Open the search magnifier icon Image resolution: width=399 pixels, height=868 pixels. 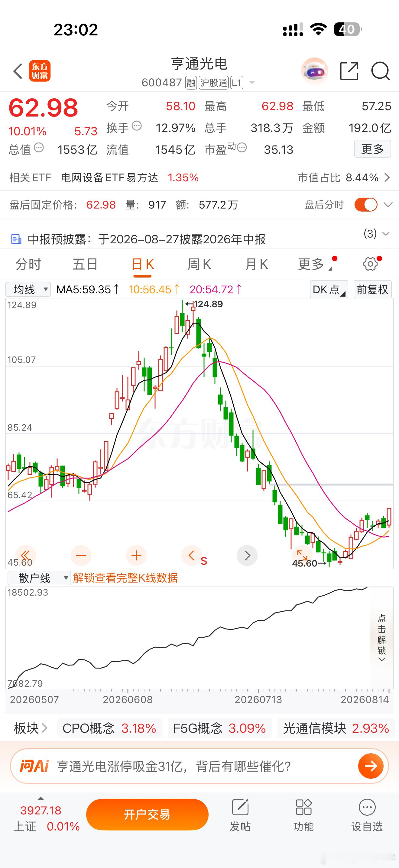tap(381, 71)
